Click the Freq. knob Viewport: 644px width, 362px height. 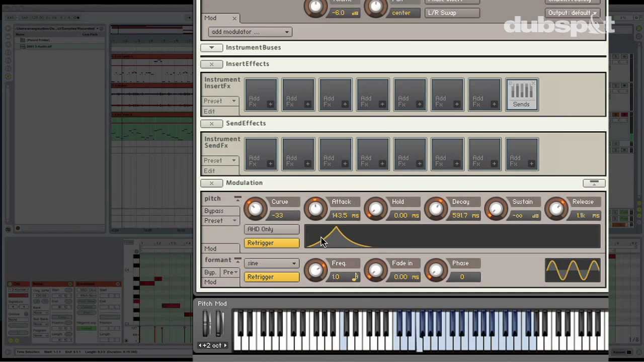tap(315, 270)
